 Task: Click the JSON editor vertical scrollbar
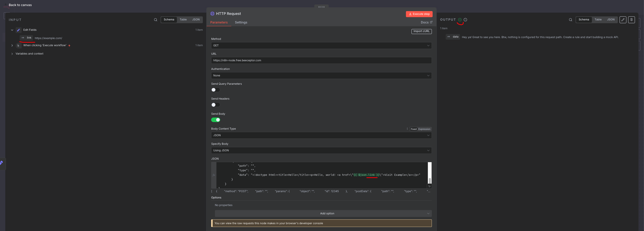click(x=430, y=180)
